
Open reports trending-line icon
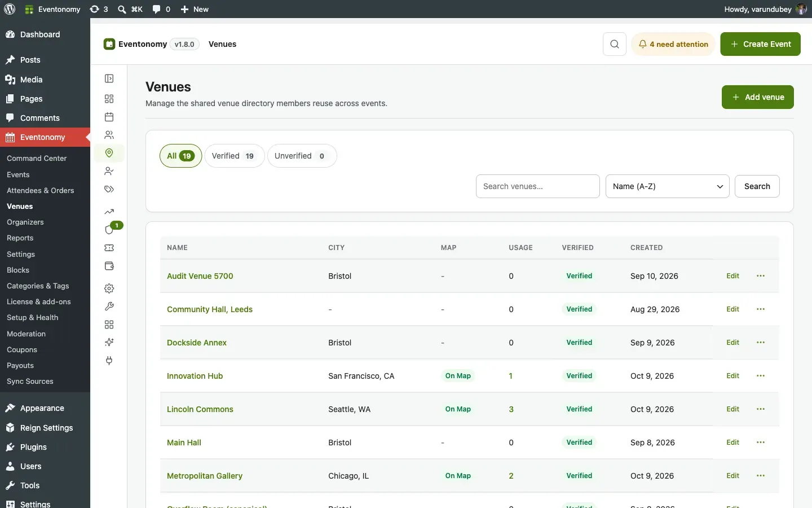click(x=109, y=212)
